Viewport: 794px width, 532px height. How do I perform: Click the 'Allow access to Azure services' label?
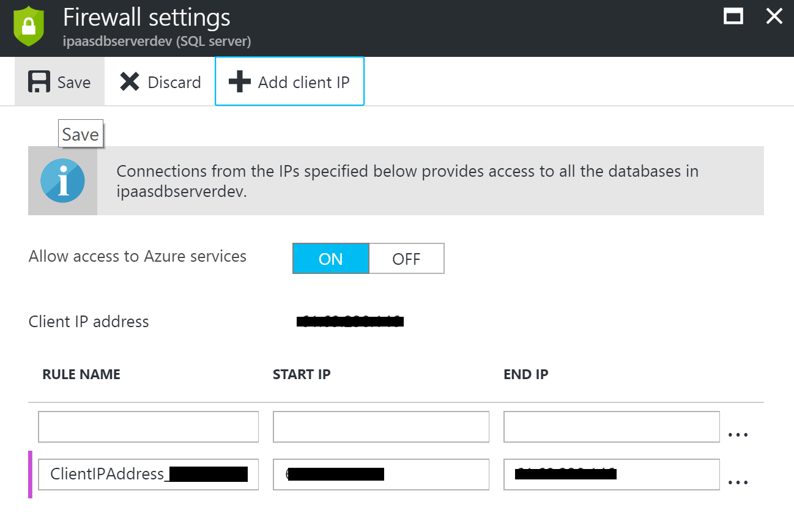(138, 256)
